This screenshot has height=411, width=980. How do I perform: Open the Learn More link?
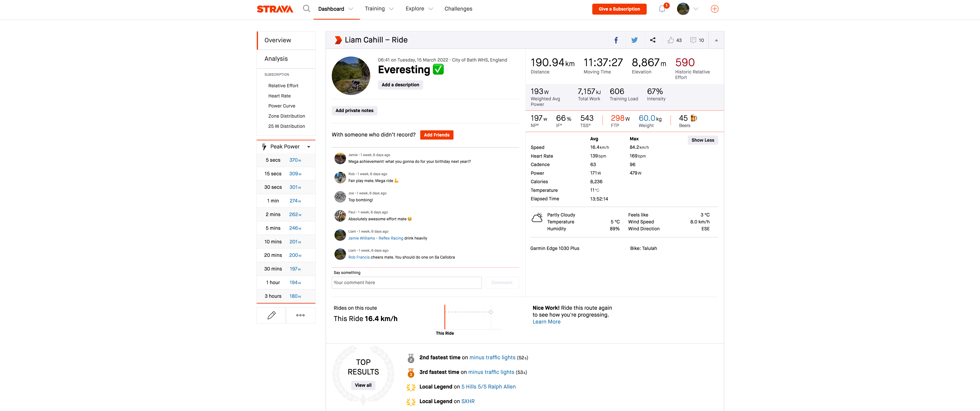click(x=546, y=322)
